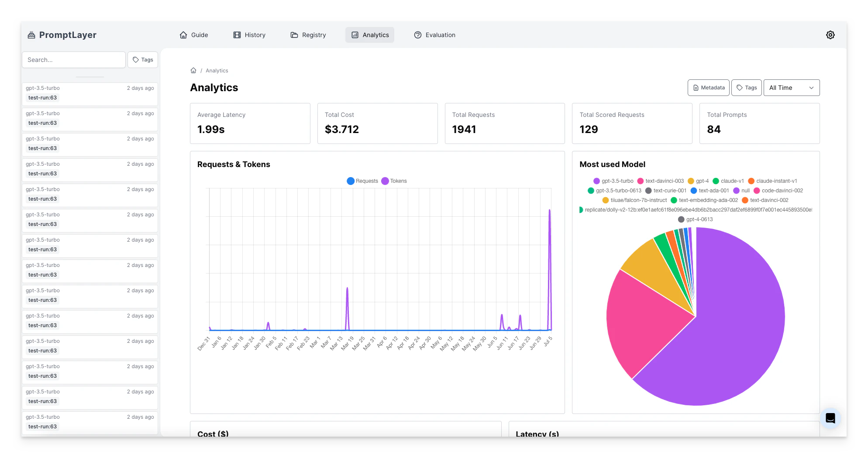This screenshot has width=868, height=458.
Task: Click the Analytics chart icon
Action: (355, 35)
